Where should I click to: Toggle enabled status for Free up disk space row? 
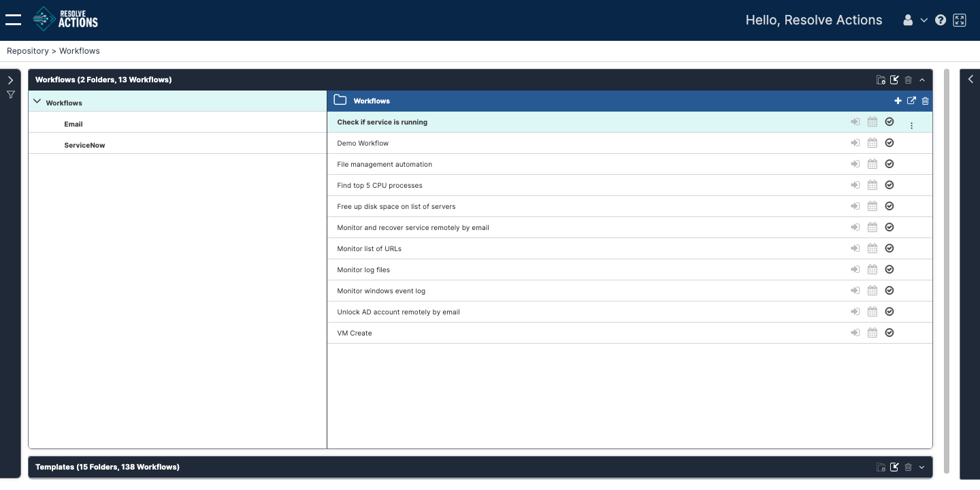889,206
